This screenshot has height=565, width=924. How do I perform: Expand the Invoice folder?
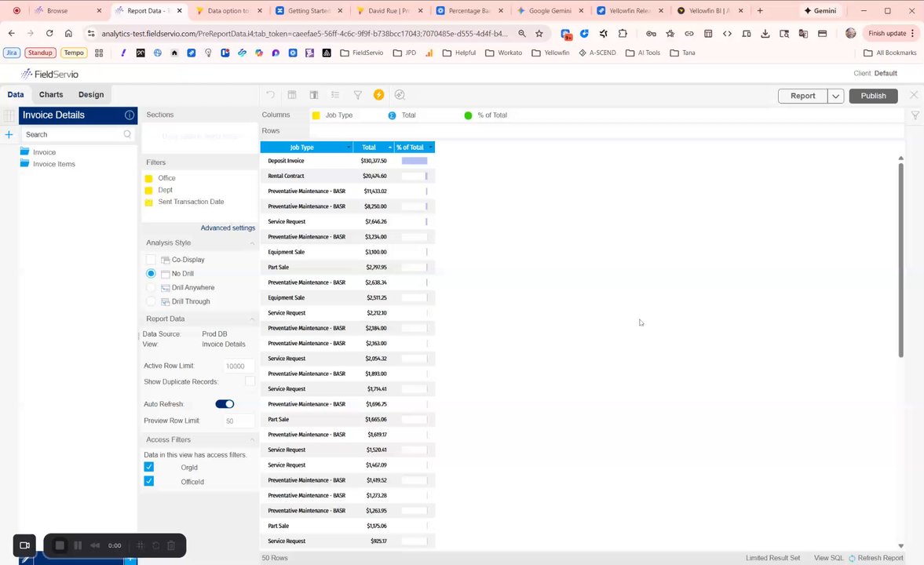coord(25,151)
